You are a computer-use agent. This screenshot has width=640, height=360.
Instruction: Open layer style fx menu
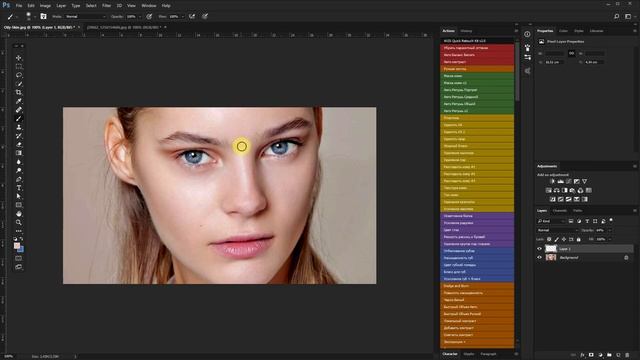pyautogui.click(x=582, y=355)
